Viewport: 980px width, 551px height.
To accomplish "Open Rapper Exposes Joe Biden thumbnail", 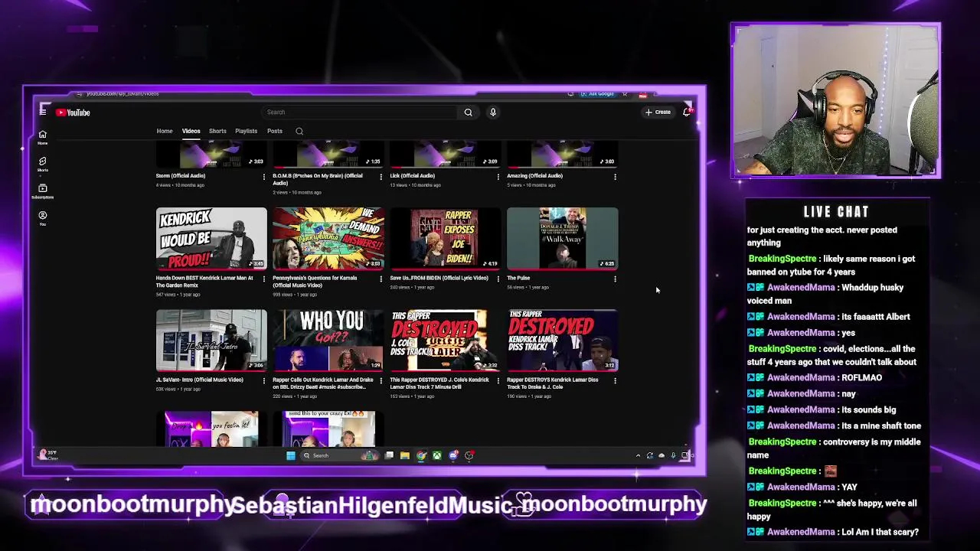I will click(446, 238).
